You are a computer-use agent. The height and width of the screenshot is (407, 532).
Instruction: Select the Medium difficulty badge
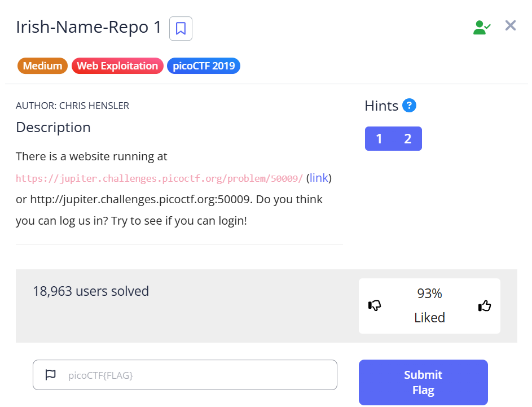[42, 65]
